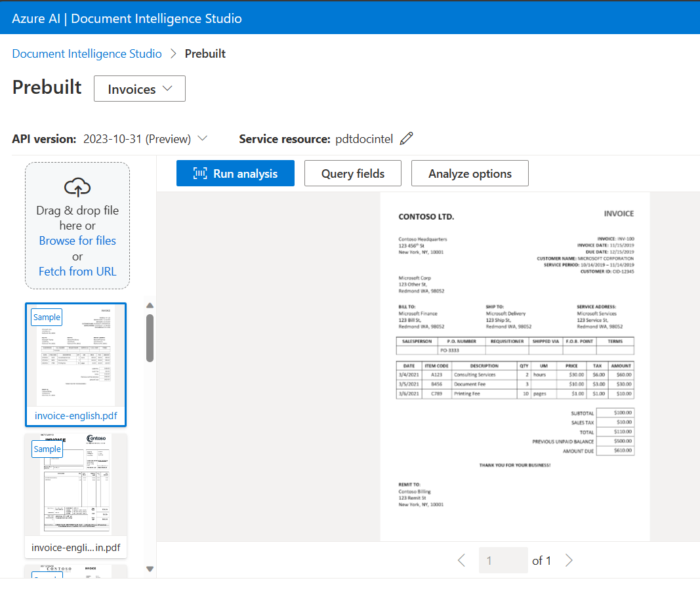Click the Sample badge on invoice-english.pdf
Viewport: 700px width, 593px height.
point(46,317)
